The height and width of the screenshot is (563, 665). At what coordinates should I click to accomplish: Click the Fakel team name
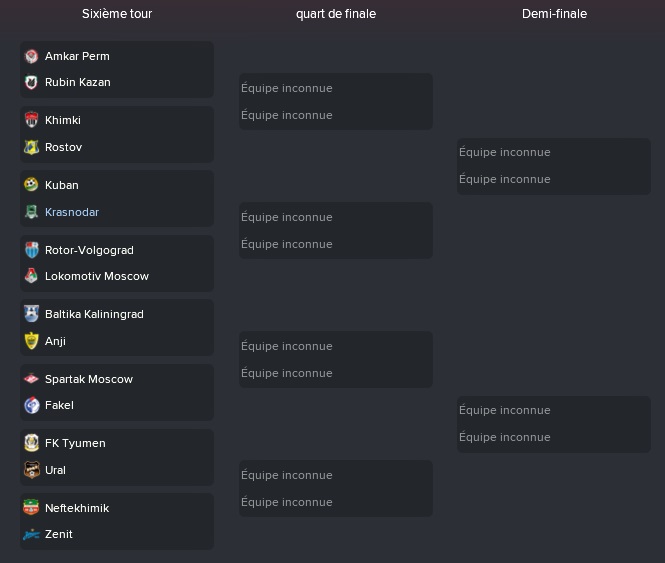pos(59,405)
